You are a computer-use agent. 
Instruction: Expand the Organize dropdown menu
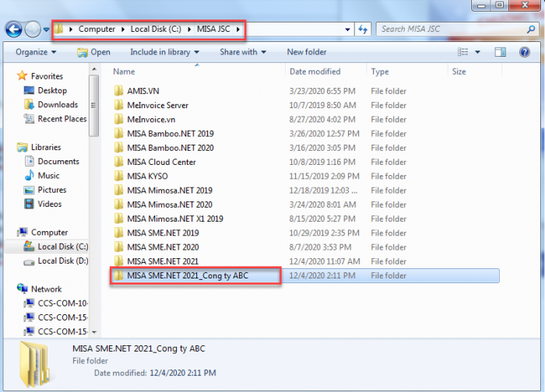tap(36, 52)
